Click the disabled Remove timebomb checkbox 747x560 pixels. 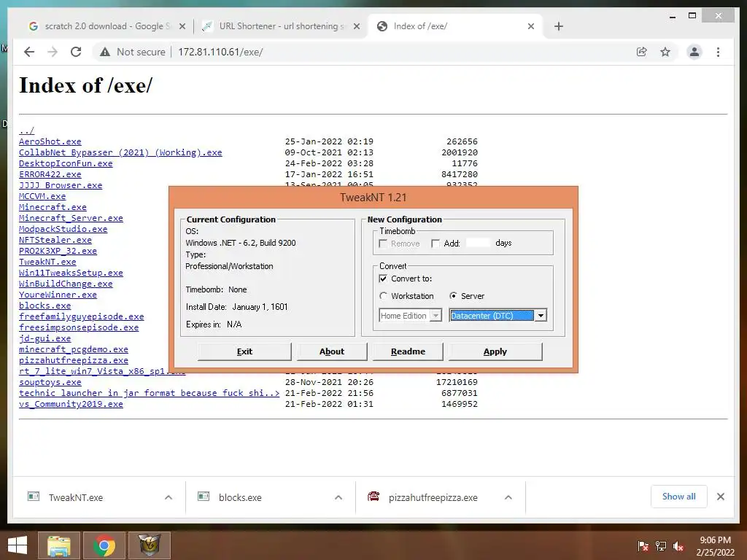tap(382, 244)
